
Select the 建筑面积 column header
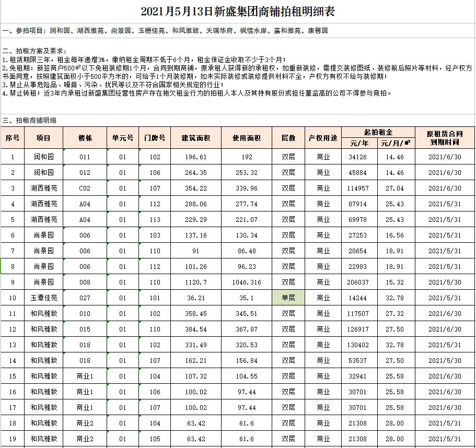pos(195,138)
